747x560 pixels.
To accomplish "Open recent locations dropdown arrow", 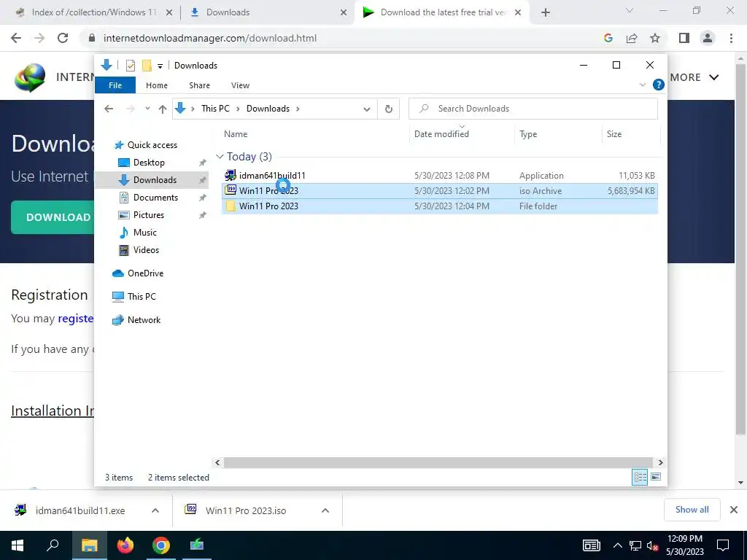I will (x=147, y=109).
